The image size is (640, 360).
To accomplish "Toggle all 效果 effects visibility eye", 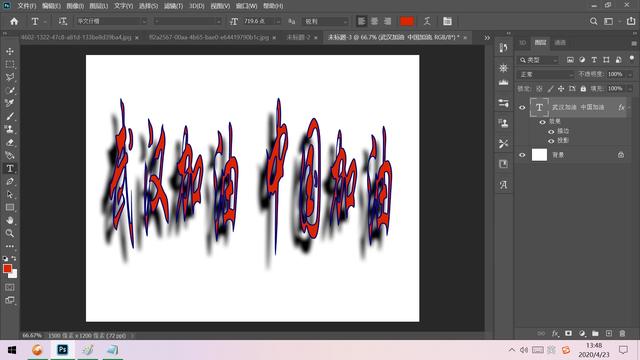I will [x=542, y=122].
